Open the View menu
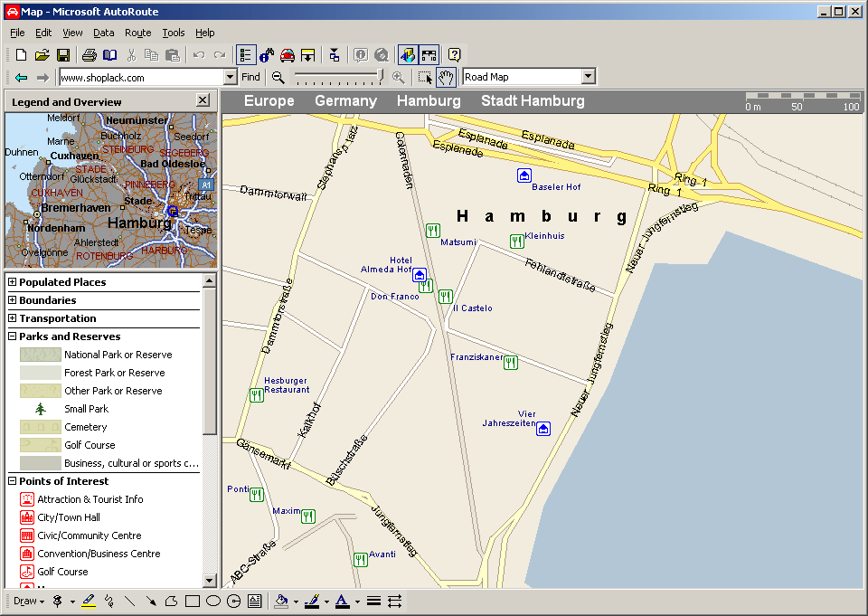Screen dimensions: 868x616 72,33
